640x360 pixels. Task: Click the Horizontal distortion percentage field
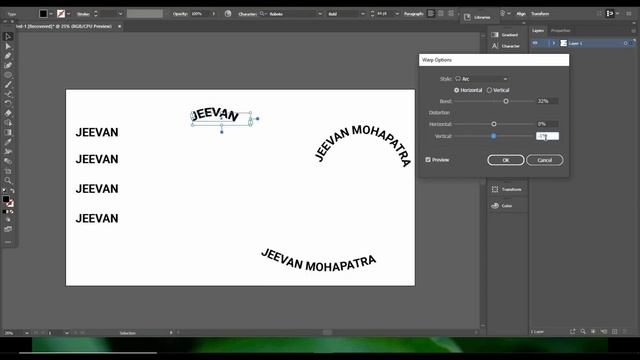(547, 124)
